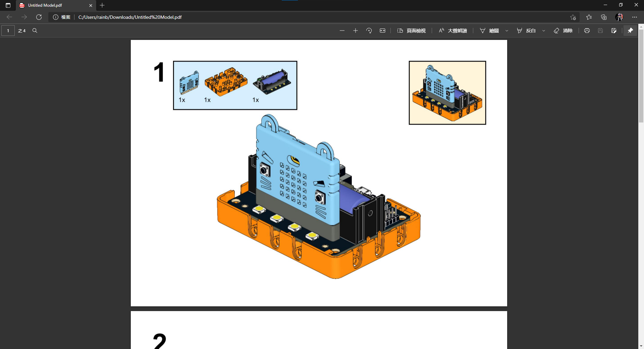Expand the 繪圖 draw options arrow

click(507, 31)
